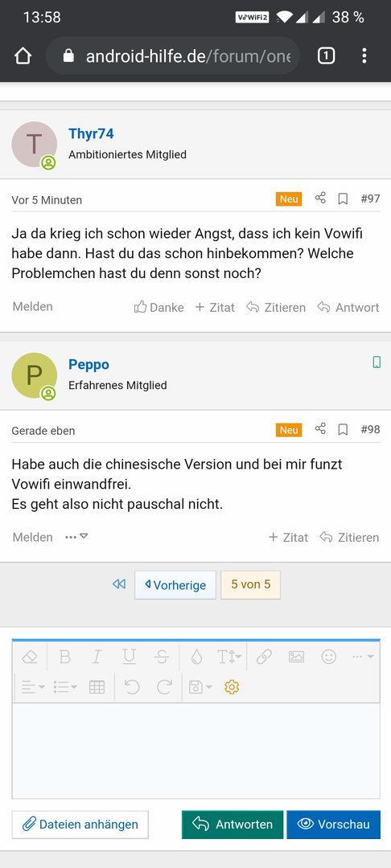Open Chrome three-dot overflow menu

[x=364, y=55]
